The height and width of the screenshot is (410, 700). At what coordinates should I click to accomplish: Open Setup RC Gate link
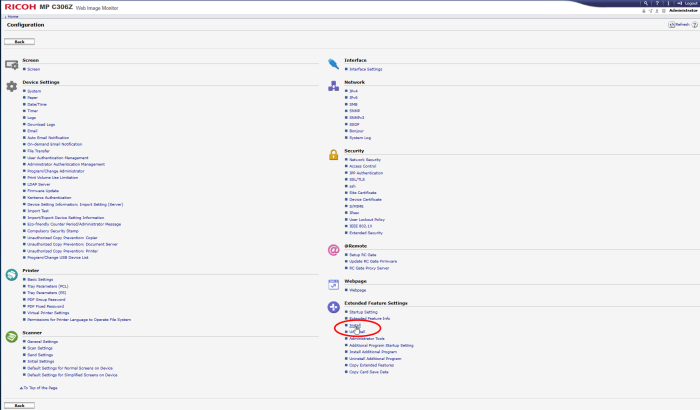click(361, 256)
